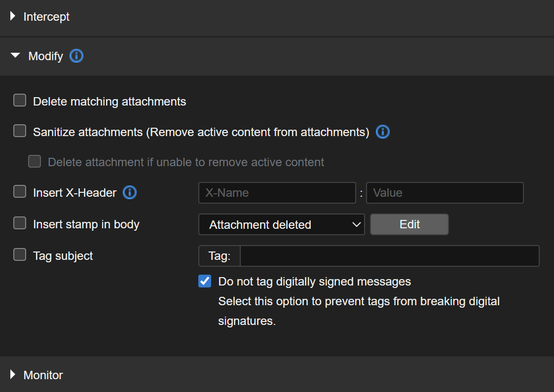Open the Sanitize attachments info icon

[x=383, y=132]
